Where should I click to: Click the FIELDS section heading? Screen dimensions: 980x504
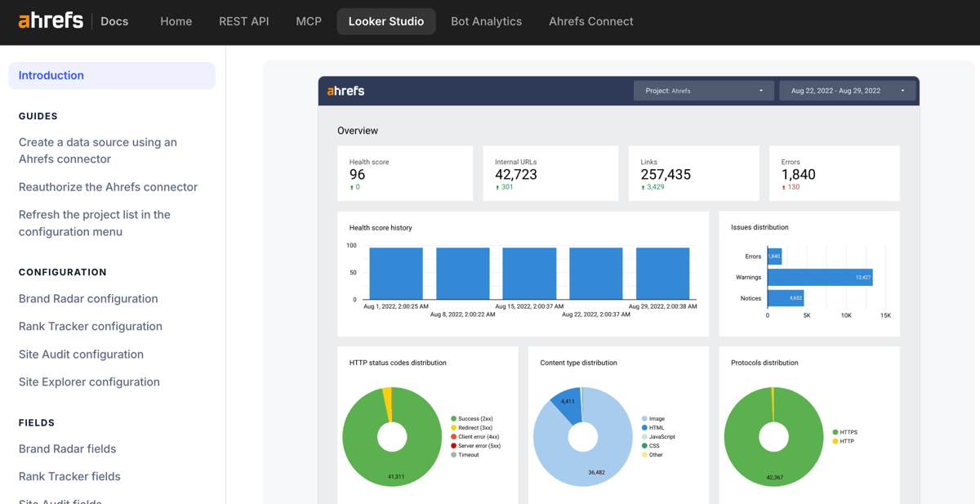click(x=37, y=423)
